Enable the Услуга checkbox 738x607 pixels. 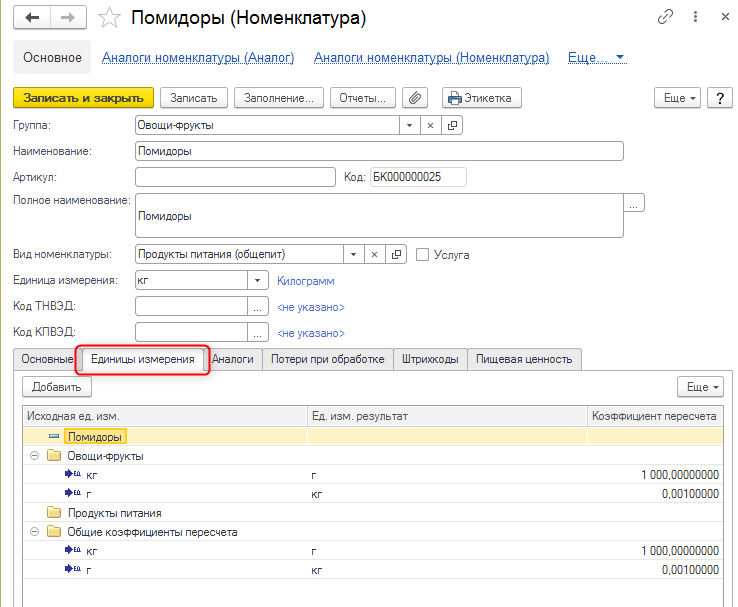tap(423, 255)
